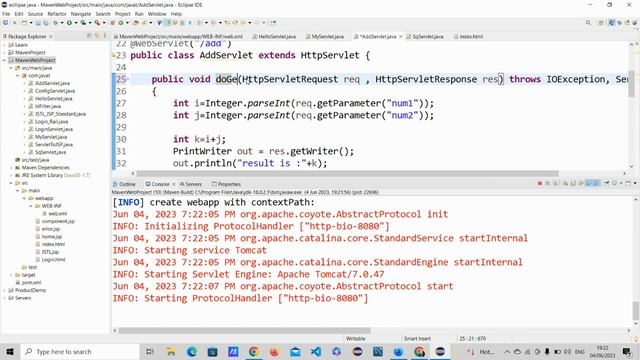Switch to the Outline view tab
Viewport: 640px width, 360px height.
coord(124,184)
